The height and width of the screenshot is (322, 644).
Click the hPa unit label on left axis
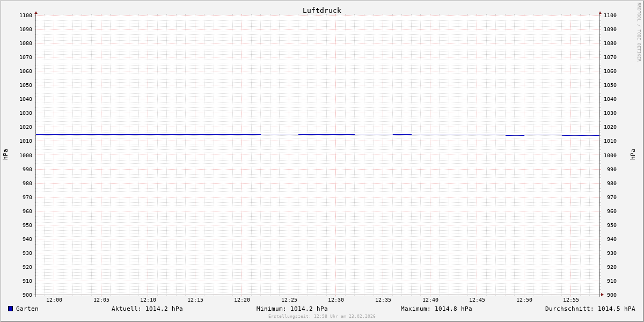pos(5,155)
